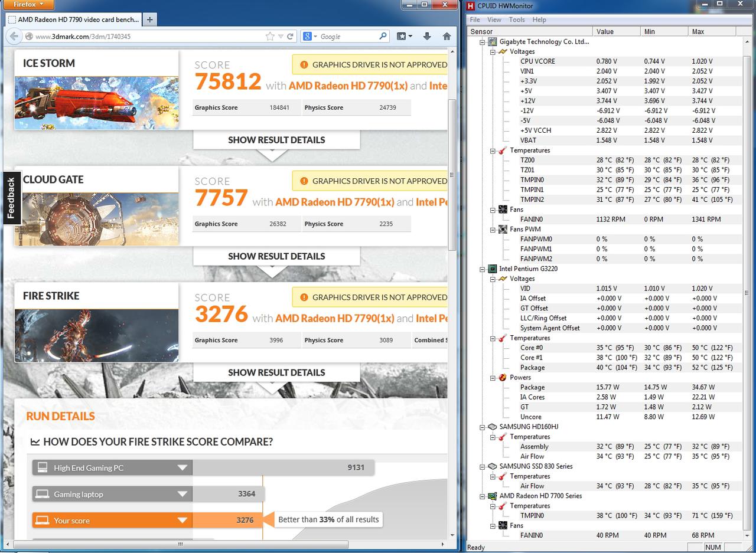The width and height of the screenshot is (756, 553).
Task: Click the Cloud Gate thumbnail image
Action: click(96, 219)
